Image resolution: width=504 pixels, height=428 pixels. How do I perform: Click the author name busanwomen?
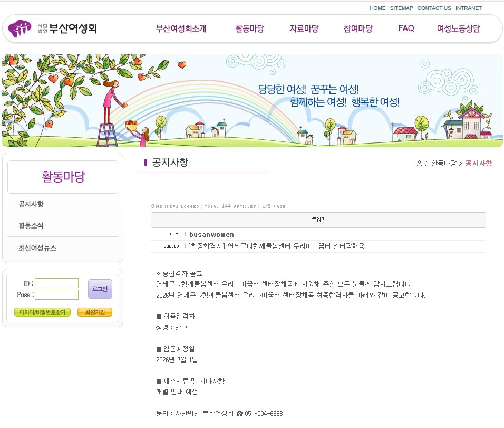(x=211, y=235)
